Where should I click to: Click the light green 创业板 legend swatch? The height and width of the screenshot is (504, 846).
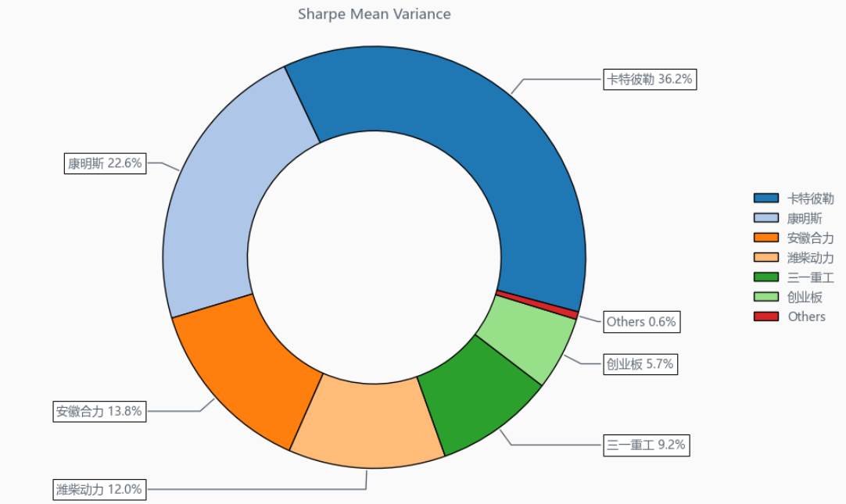tap(766, 297)
